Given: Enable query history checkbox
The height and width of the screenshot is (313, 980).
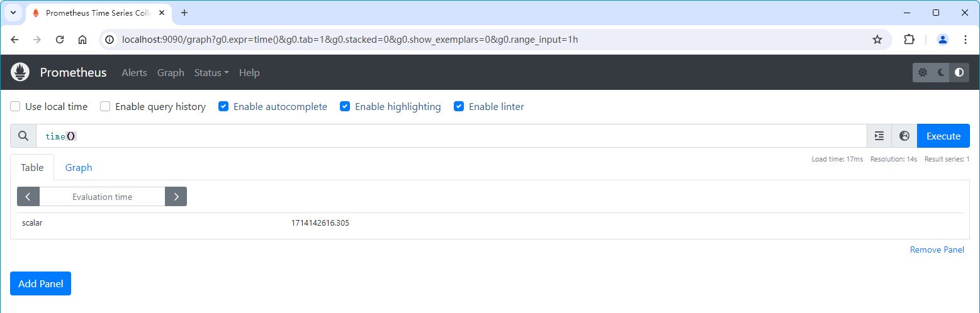Looking at the screenshot, I should click(106, 106).
